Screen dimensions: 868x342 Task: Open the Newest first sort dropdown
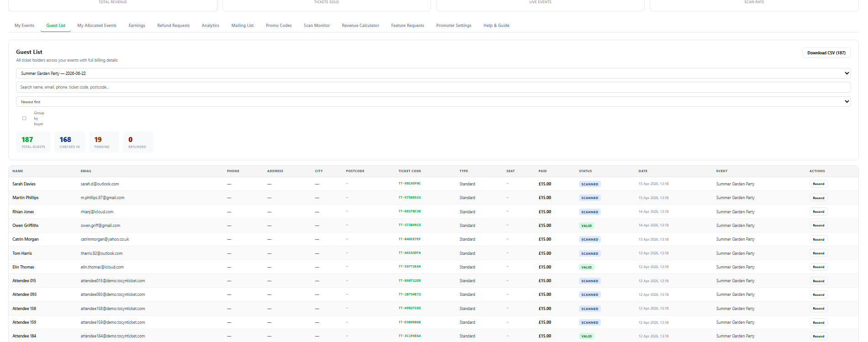[x=433, y=102]
